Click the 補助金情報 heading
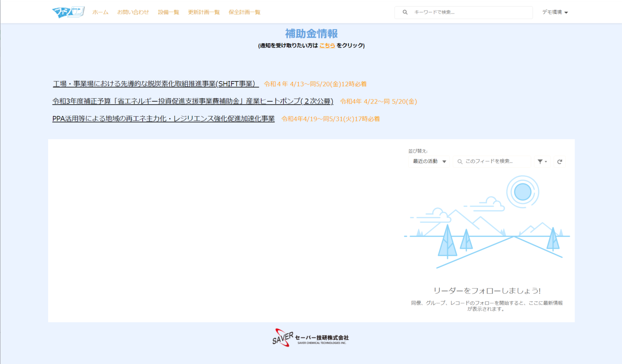622x364 pixels. 311,34
